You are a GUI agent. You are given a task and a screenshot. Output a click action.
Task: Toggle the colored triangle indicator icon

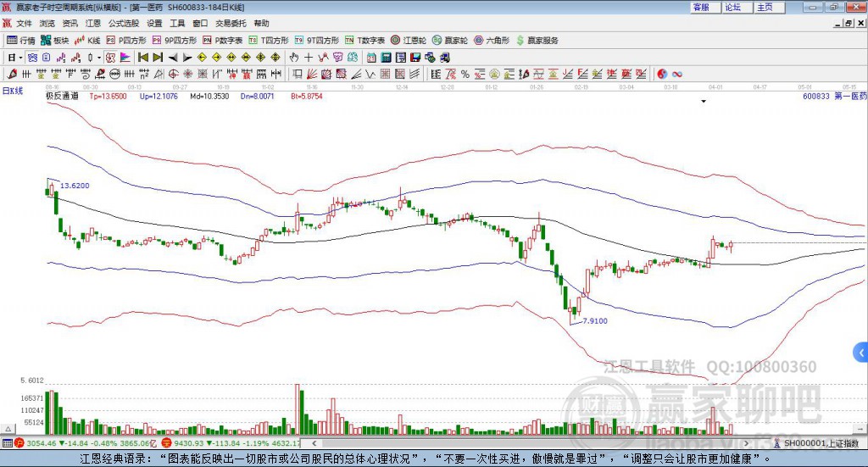pyautogui.click(x=125, y=58)
